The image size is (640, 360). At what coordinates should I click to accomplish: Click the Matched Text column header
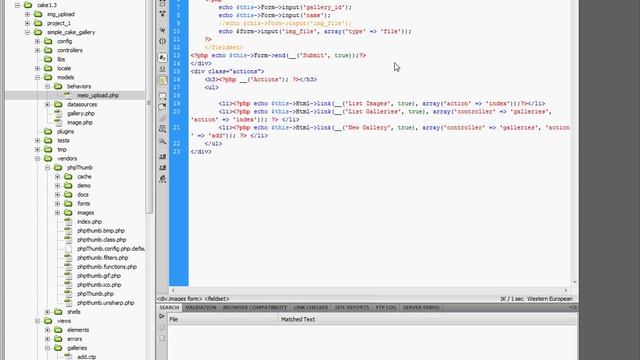(427, 319)
